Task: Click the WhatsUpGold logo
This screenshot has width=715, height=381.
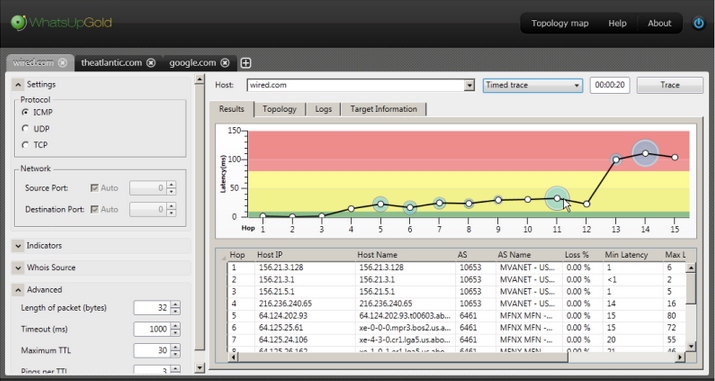Action: (x=62, y=22)
